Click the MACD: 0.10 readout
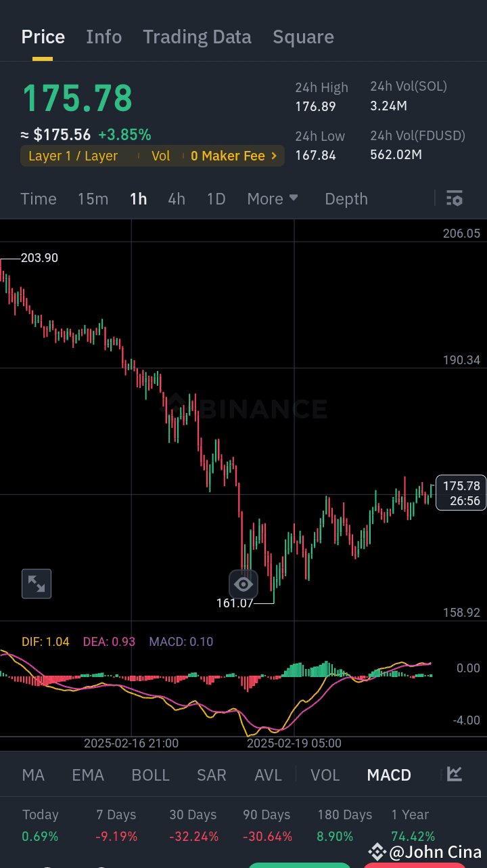Screen dimensions: 487x868 [x=181, y=641]
